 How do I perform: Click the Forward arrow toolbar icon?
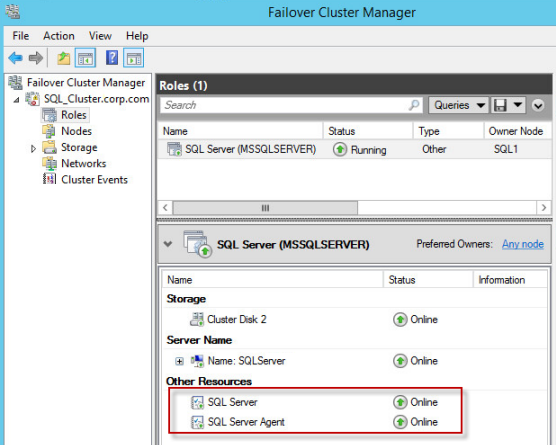[x=36, y=57]
